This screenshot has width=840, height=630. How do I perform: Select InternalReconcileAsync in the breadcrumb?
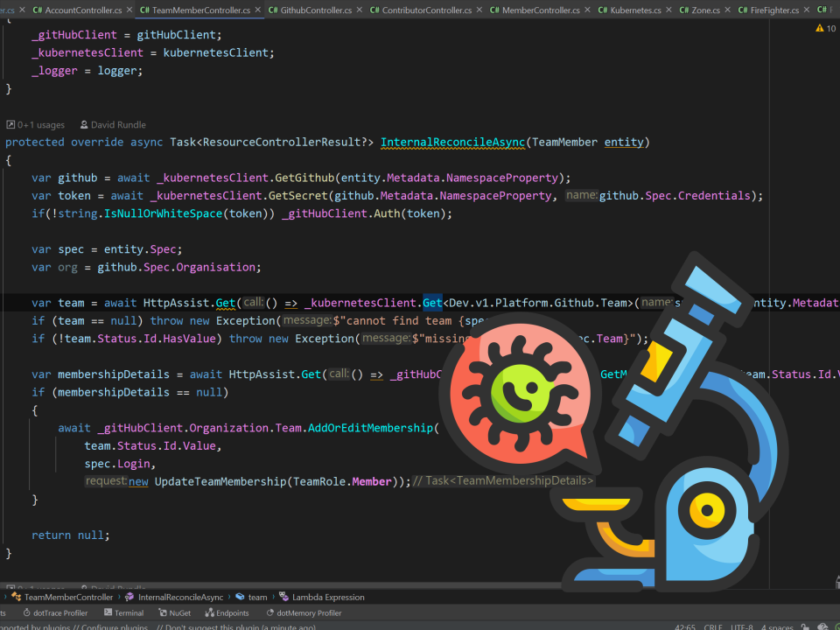[180, 598]
